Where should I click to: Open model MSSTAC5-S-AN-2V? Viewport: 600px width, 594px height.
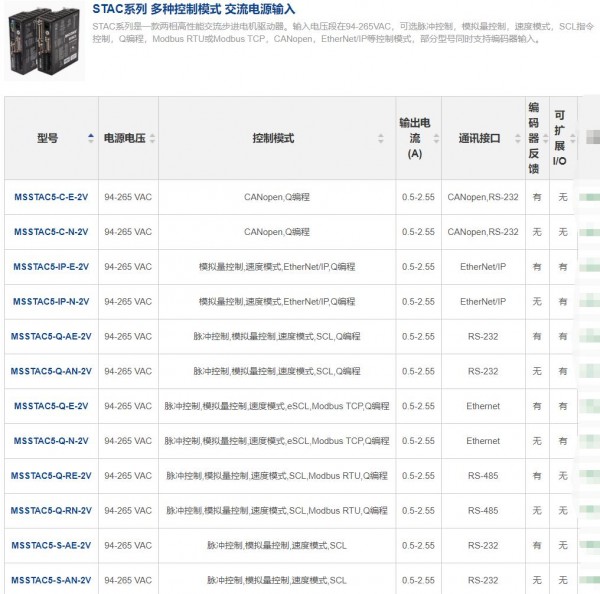coord(51,580)
